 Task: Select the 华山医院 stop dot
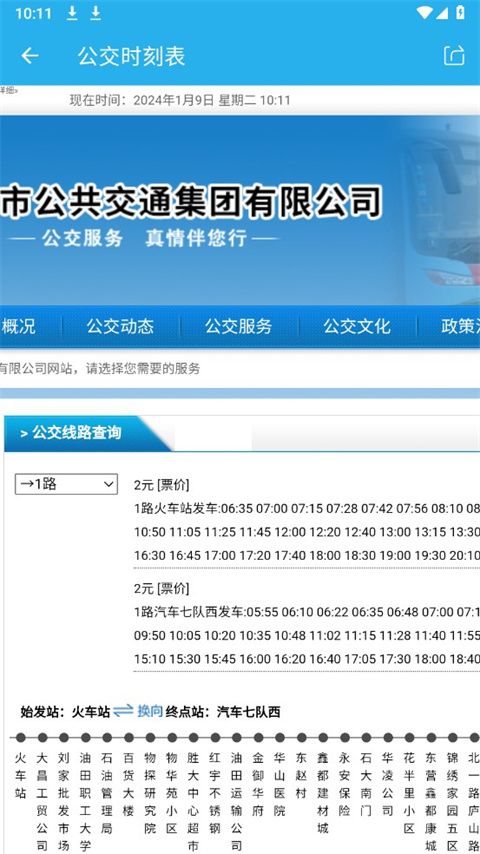280,738
